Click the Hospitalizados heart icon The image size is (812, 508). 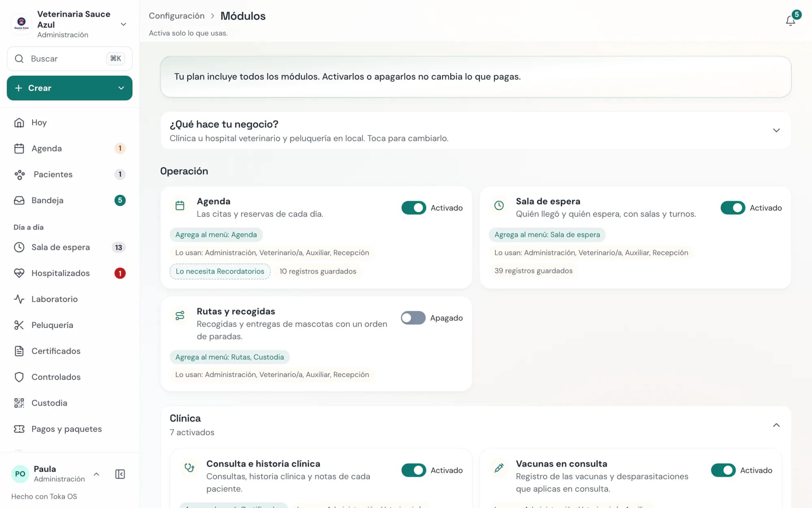(x=19, y=273)
